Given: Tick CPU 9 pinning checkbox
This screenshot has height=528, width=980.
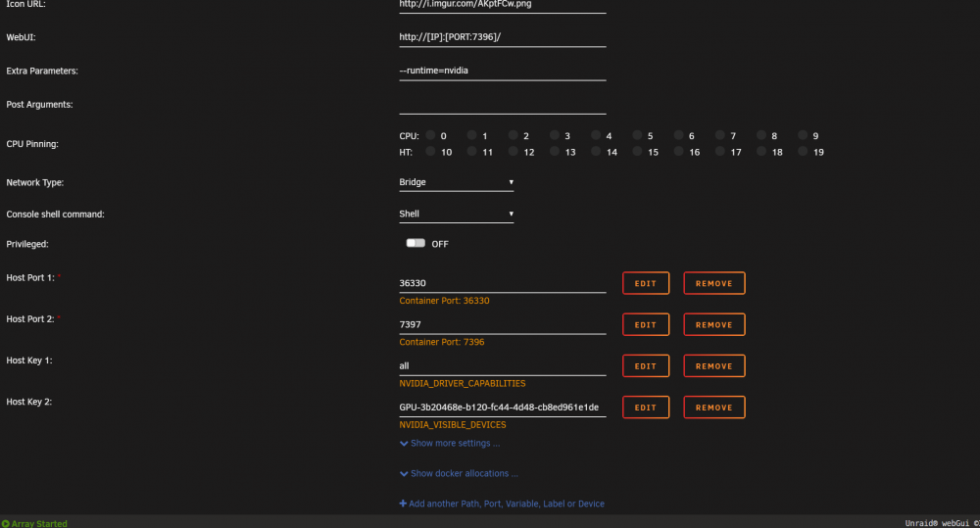Looking at the screenshot, I should pos(803,135).
